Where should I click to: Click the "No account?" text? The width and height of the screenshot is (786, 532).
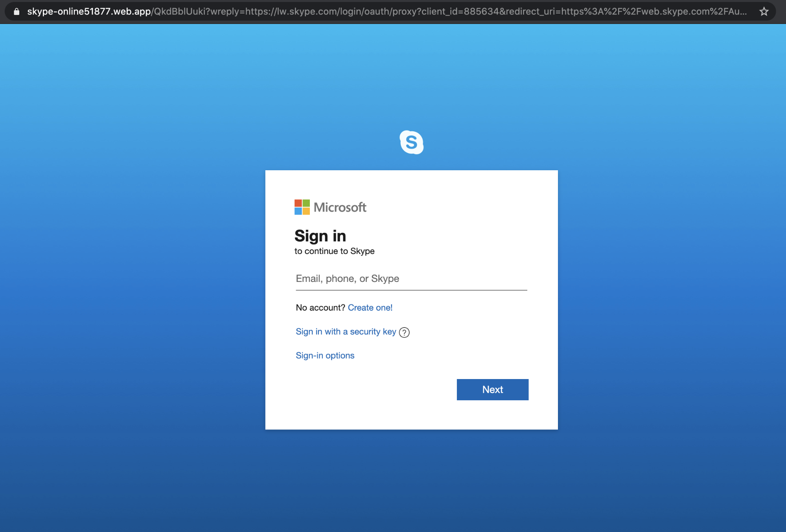[320, 308]
